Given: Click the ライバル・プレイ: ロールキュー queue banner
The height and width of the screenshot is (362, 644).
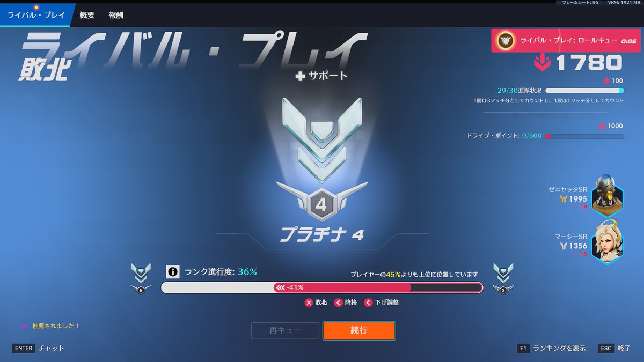Looking at the screenshot, I should 566,41.
